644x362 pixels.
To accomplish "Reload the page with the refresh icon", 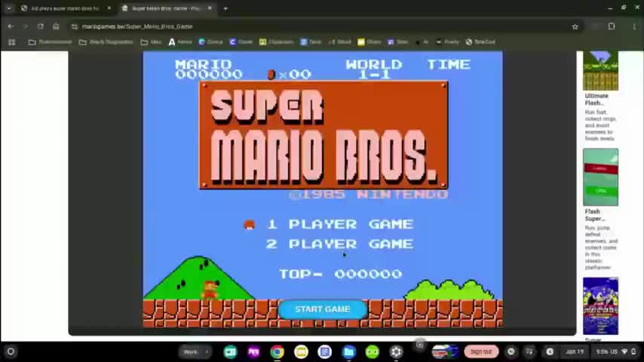I will (40, 26).
